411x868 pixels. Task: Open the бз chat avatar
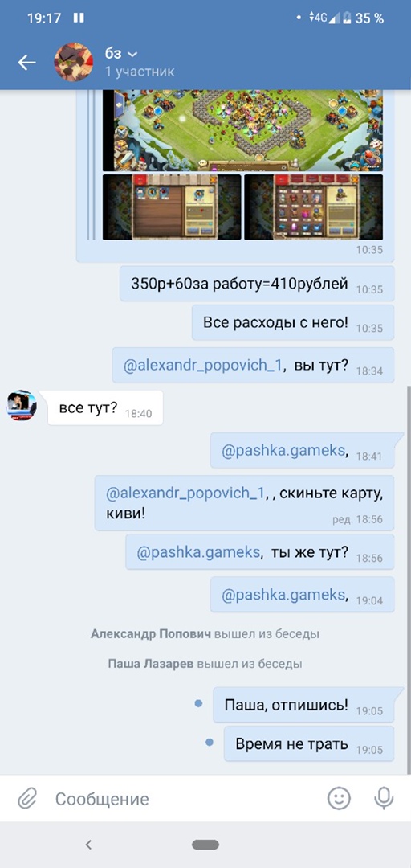point(73,62)
